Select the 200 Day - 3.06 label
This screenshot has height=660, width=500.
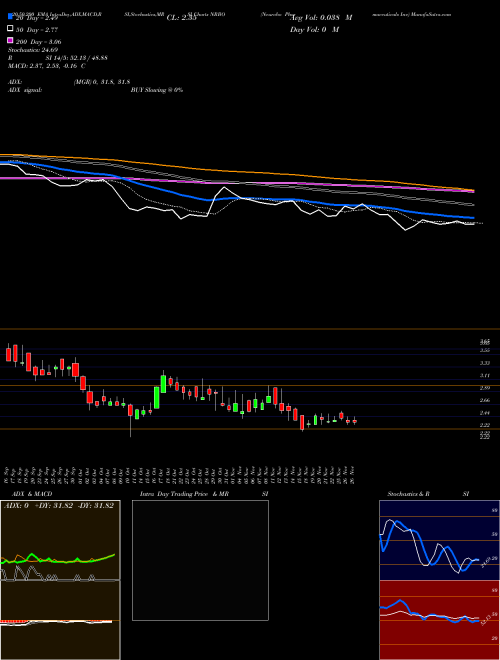38,42
